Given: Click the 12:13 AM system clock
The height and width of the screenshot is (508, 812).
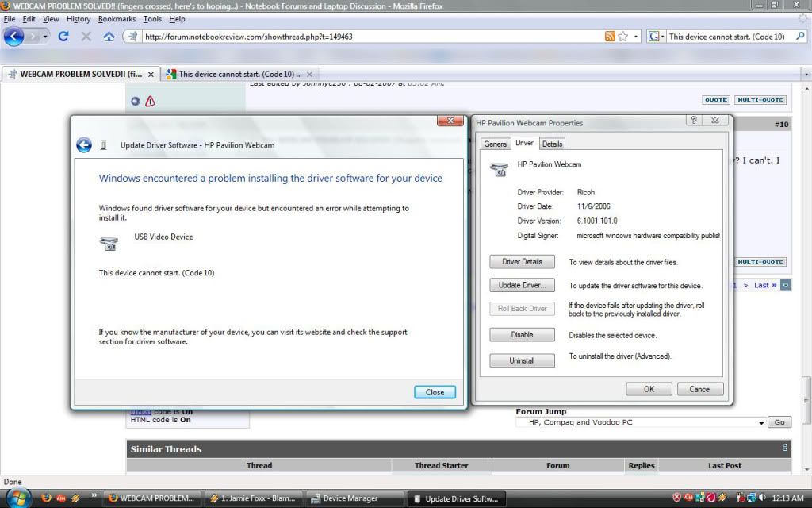Looking at the screenshot, I should [x=787, y=498].
